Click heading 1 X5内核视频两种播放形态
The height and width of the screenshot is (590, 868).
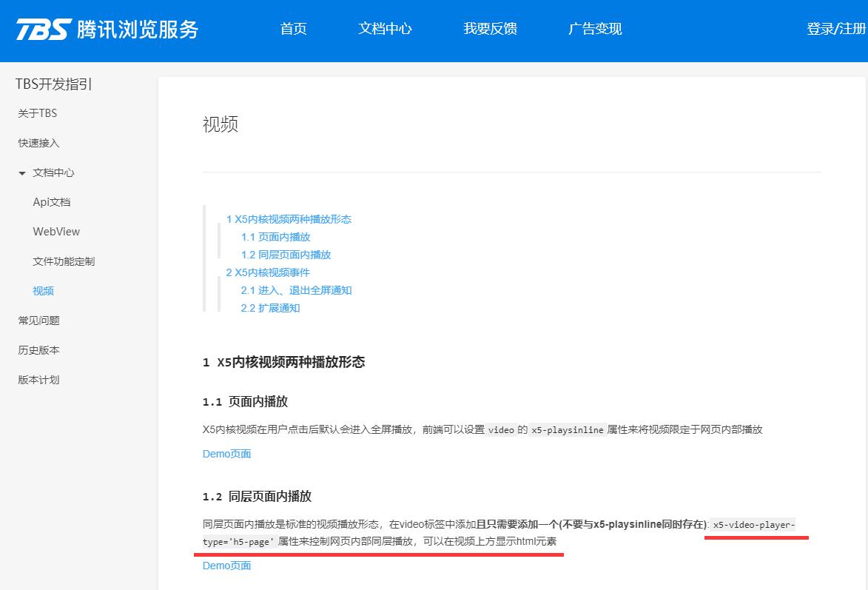284,362
